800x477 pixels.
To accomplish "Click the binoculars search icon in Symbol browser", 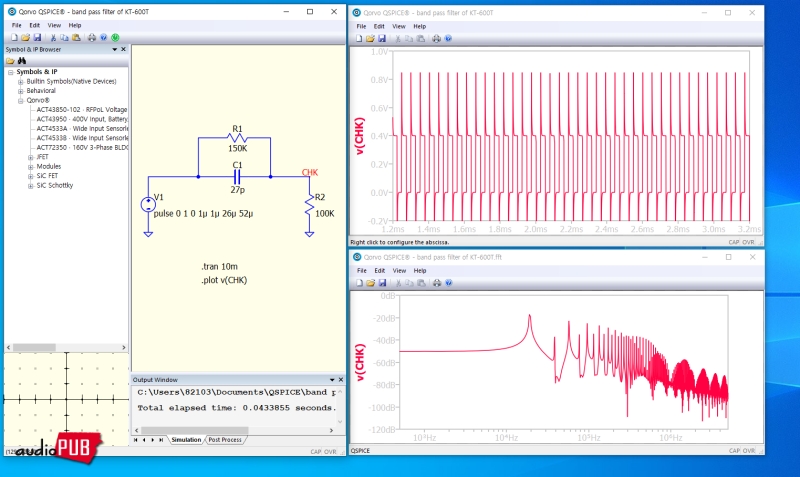I will tap(22, 61).
